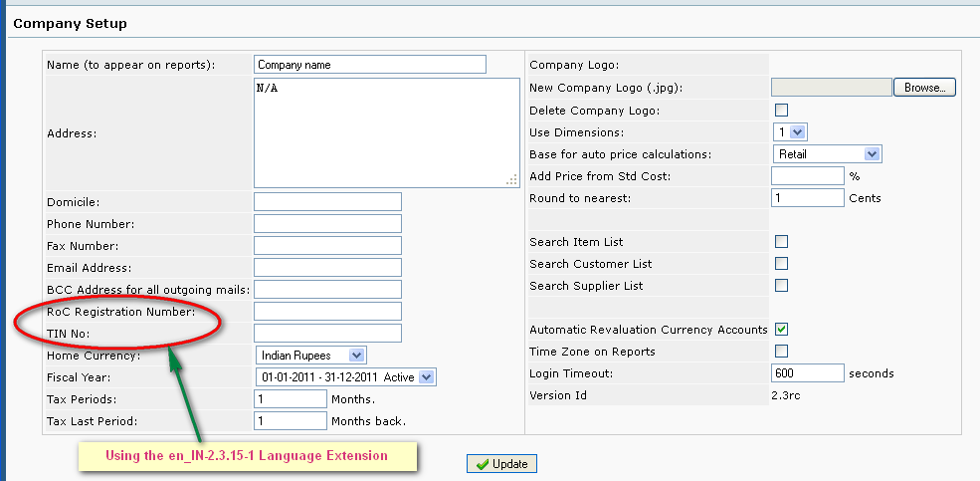This screenshot has height=481, width=980.
Task: Select the RoC Registration Number field
Action: tap(327, 312)
